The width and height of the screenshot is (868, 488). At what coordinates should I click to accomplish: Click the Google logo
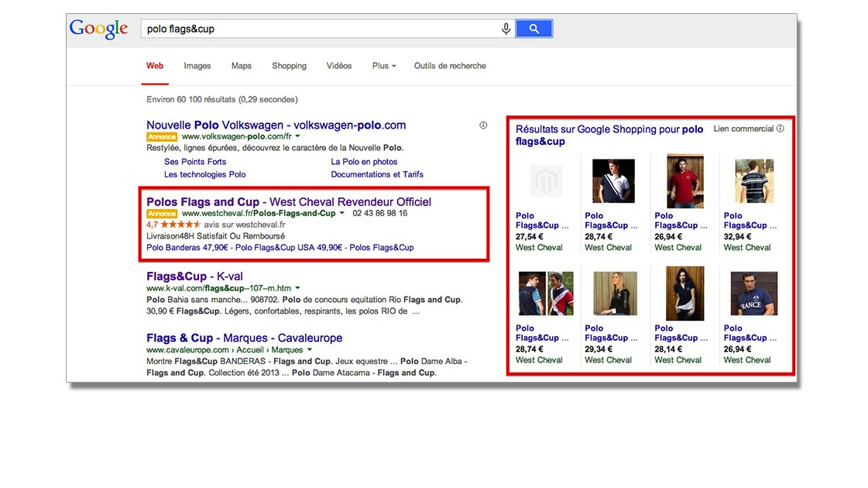[98, 29]
